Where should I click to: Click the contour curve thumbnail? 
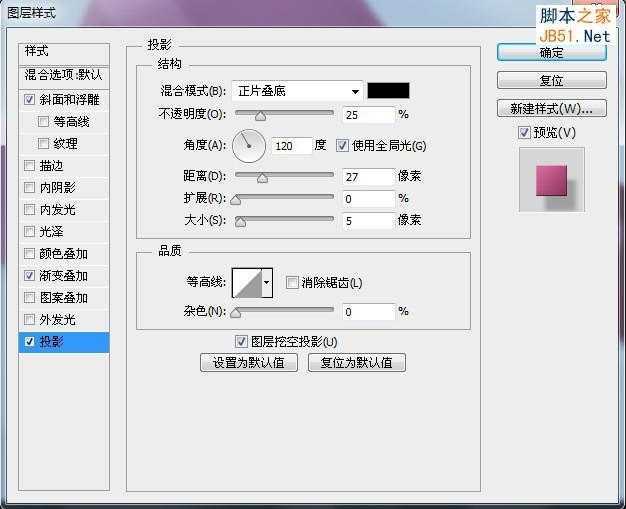[x=247, y=283]
